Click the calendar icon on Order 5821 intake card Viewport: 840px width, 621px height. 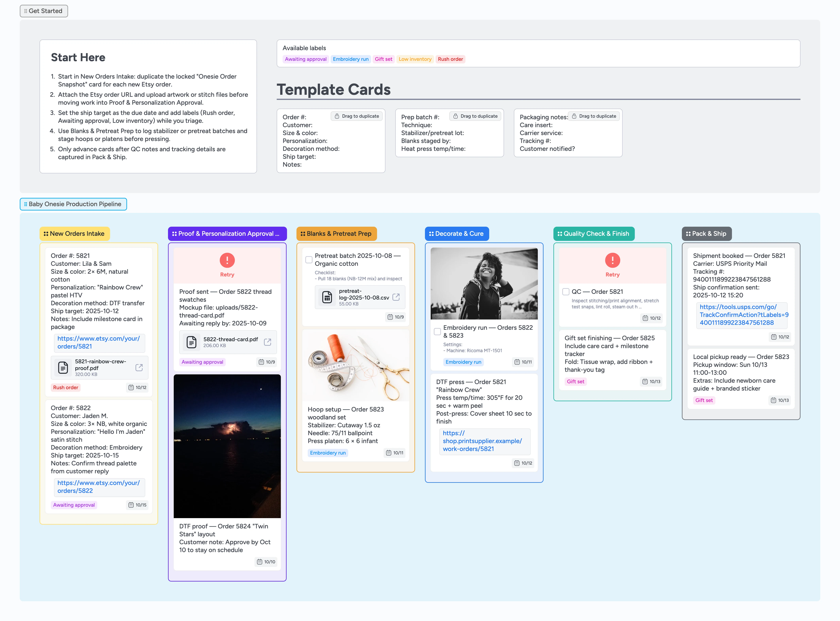131,387
